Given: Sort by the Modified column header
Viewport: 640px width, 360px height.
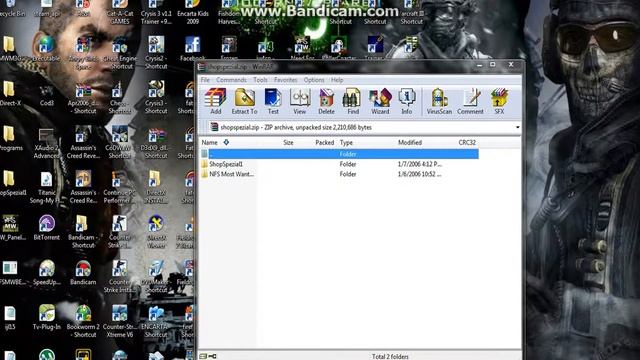Looking at the screenshot, I should 410,142.
